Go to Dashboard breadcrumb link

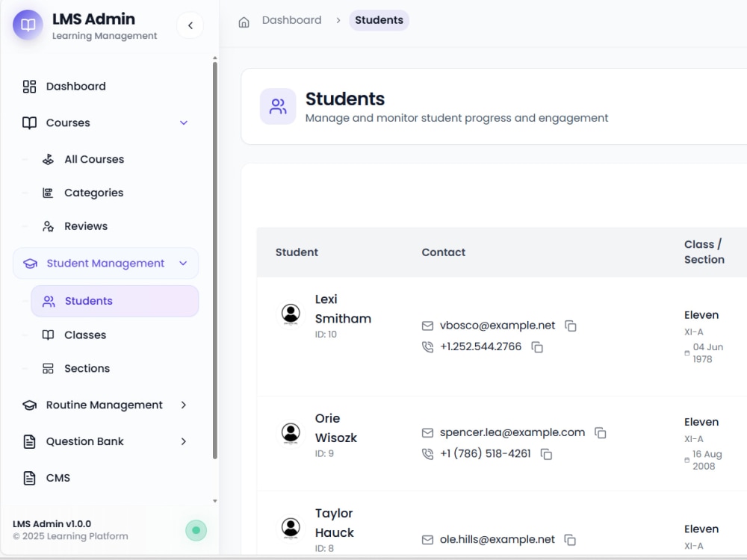click(x=291, y=20)
